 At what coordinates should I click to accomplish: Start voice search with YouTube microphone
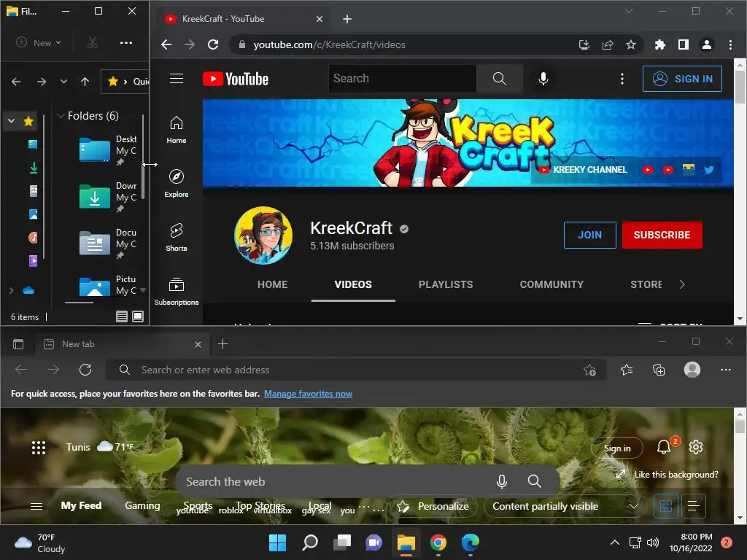pyautogui.click(x=543, y=79)
